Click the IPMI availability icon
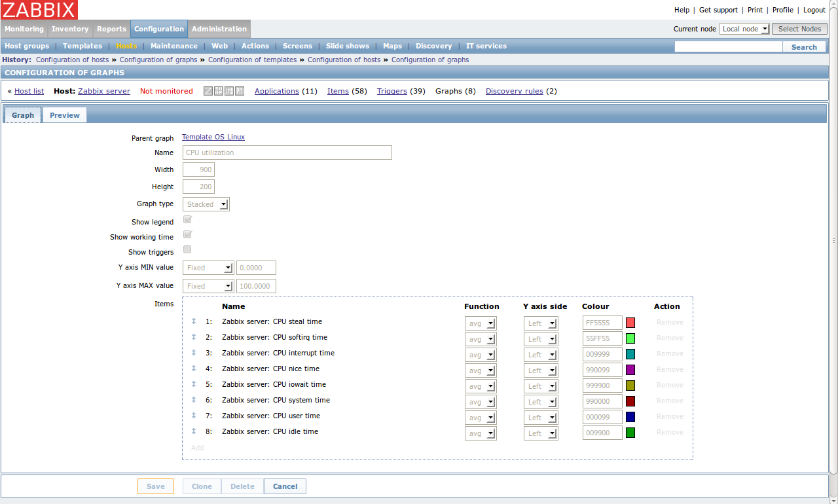This screenshot has height=504, width=838. point(240,91)
